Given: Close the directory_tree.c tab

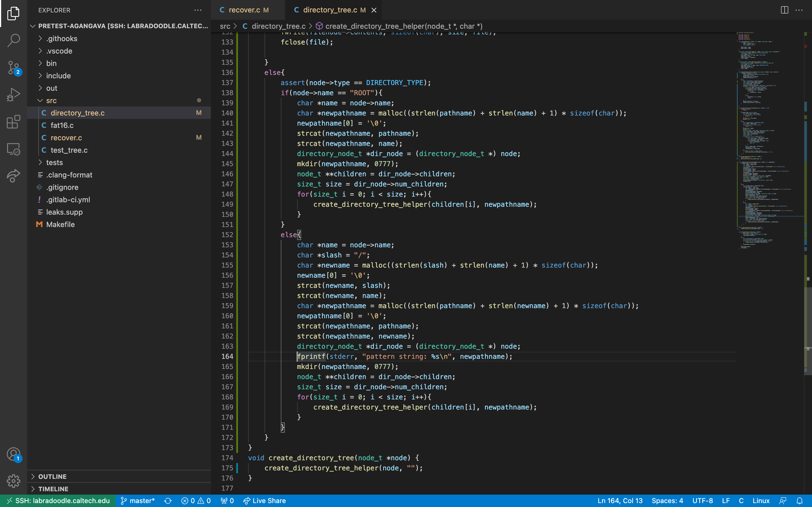Looking at the screenshot, I should [x=374, y=10].
